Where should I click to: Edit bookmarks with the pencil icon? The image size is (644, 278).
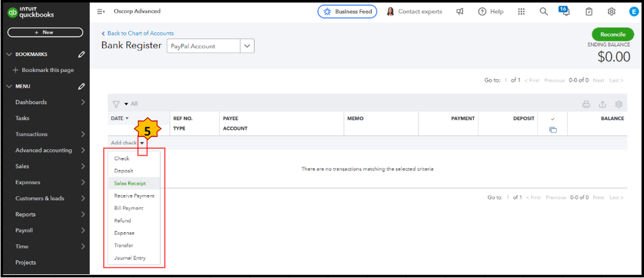(81, 54)
